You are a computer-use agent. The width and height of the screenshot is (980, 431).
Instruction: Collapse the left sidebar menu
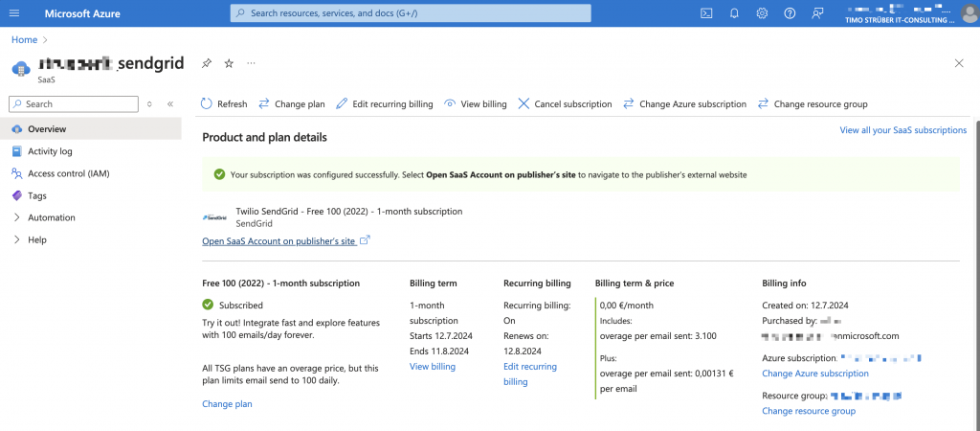coord(169,103)
